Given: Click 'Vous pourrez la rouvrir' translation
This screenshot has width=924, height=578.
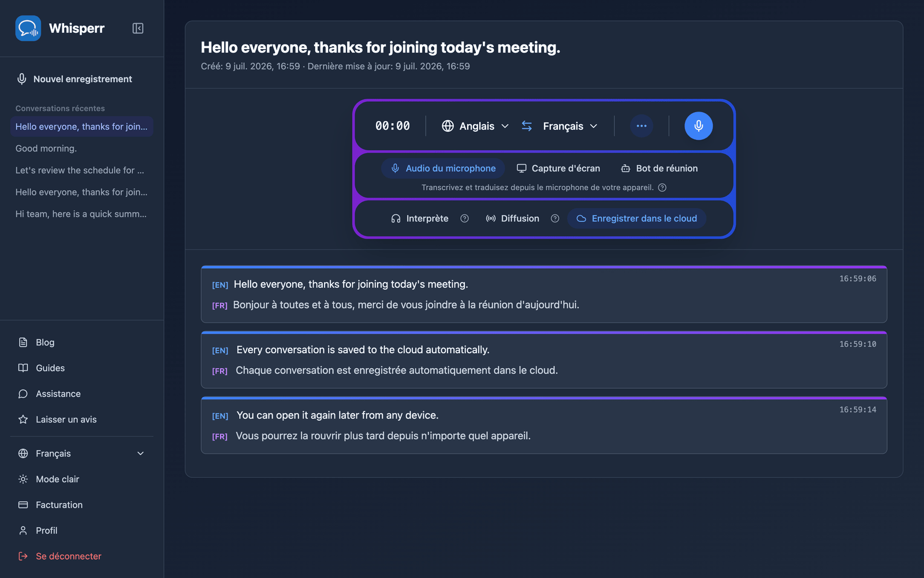Looking at the screenshot, I should point(383,436).
